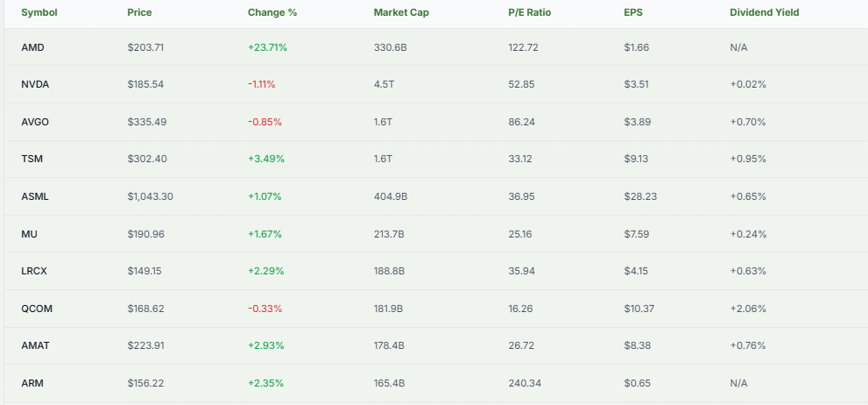Click AMD's +23.71% change value
The width and height of the screenshot is (868, 405).
coord(267,47)
